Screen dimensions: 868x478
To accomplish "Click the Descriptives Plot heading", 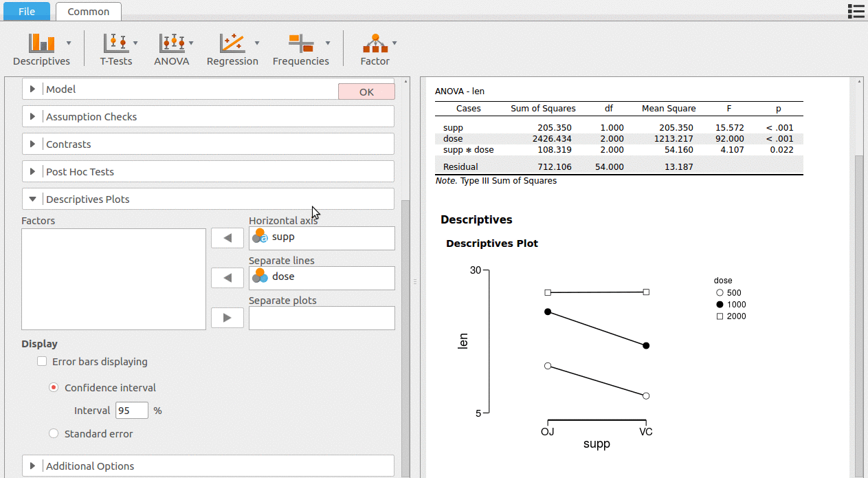I will coord(492,243).
